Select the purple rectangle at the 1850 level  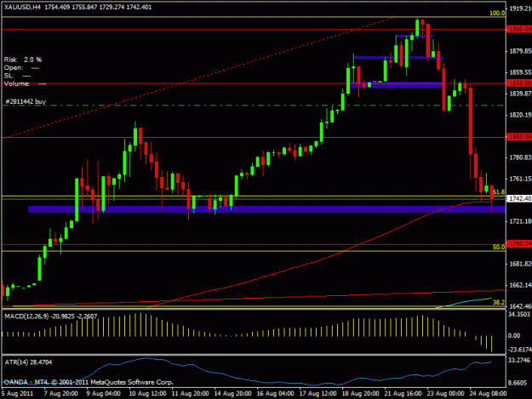(x=397, y=85)
